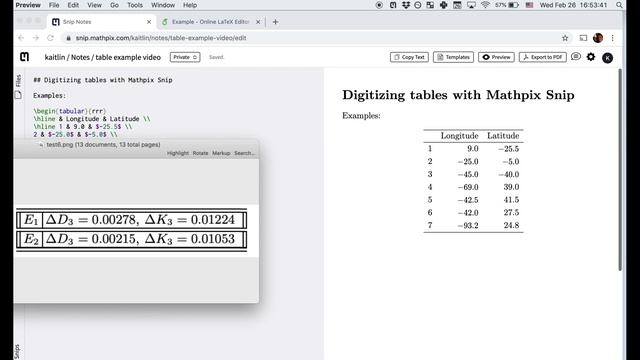Bookmark this page with the star icon
This screenshot has height=360, width=640.
pos(565,38)
